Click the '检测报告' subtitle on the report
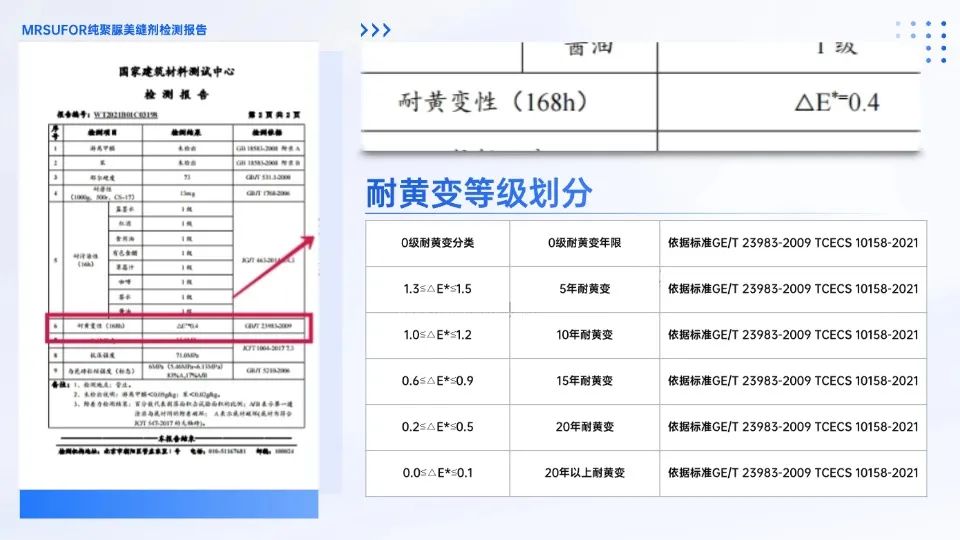The height and width of the screenshot is (540, 960). point(176,94)
